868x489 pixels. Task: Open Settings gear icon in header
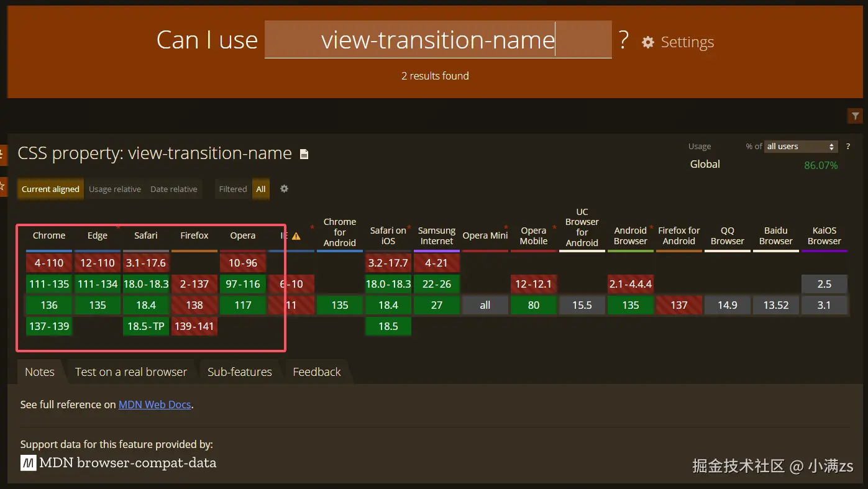(648, 42)
